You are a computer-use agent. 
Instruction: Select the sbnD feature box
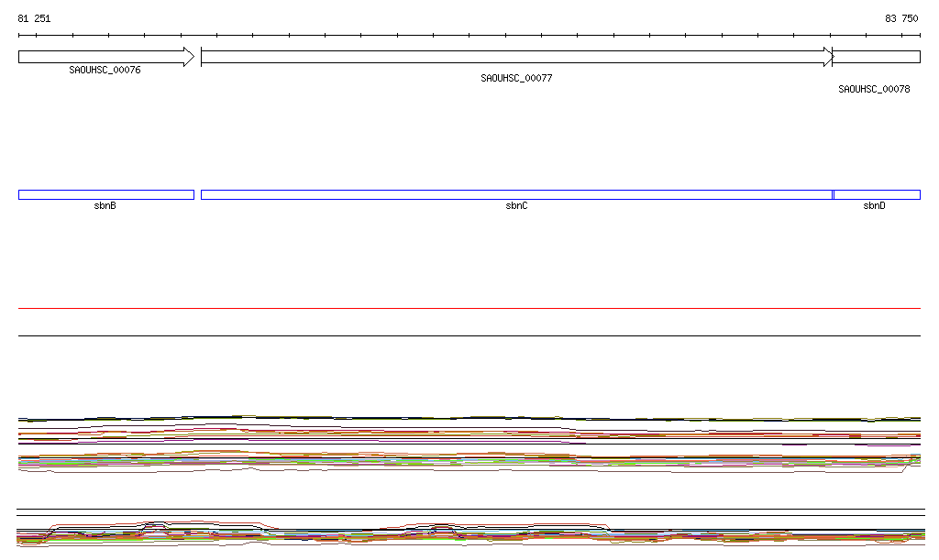click(877, 194)
